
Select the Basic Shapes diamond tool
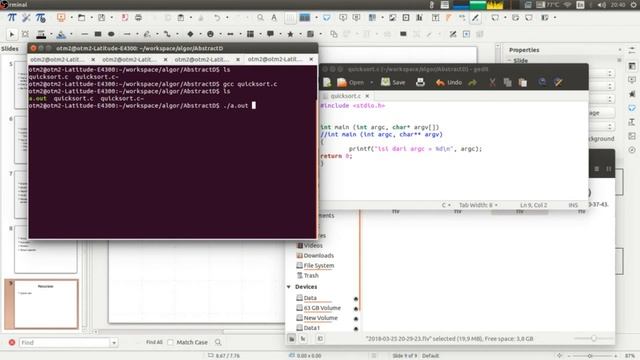[190, 34]
